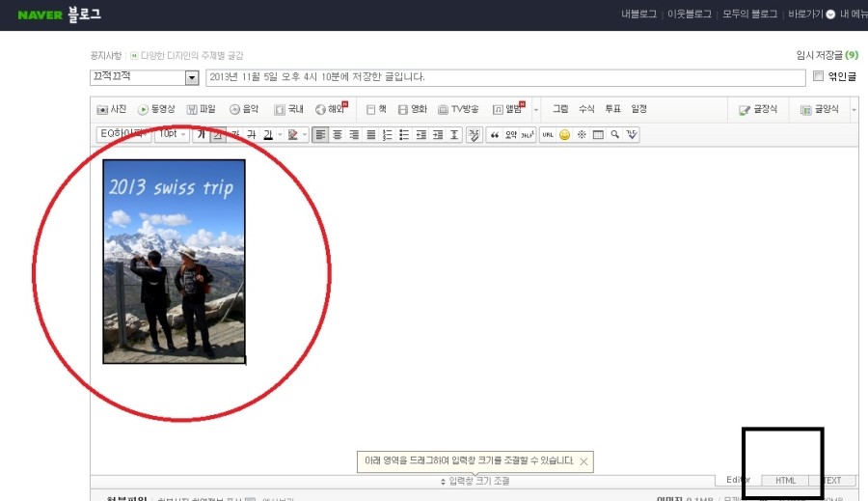Toggle italic formatting
Viewport: 868px width, 501px height.
click(235, 135)
